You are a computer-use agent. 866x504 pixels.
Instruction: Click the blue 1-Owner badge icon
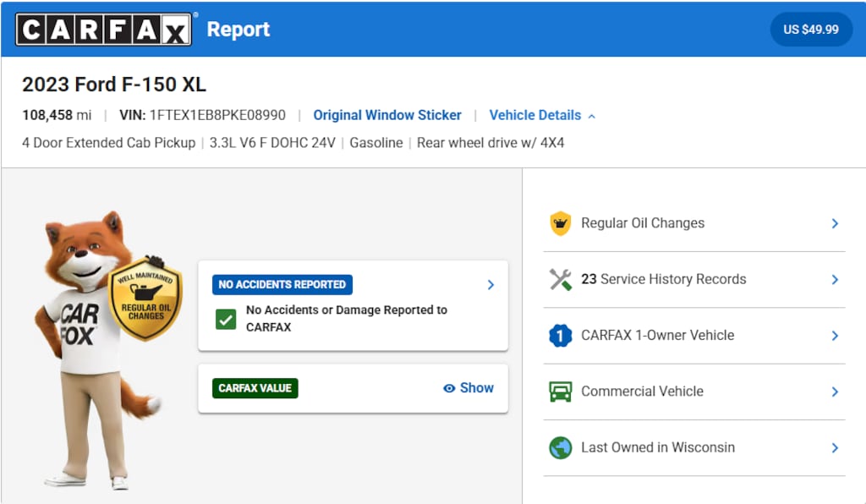561,336
